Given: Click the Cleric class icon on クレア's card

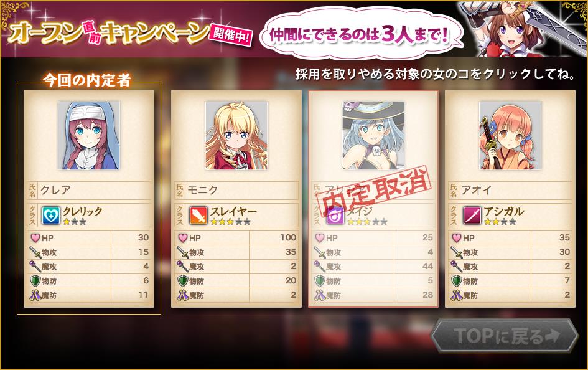Looking at the screenshot, I should point(50,216).
